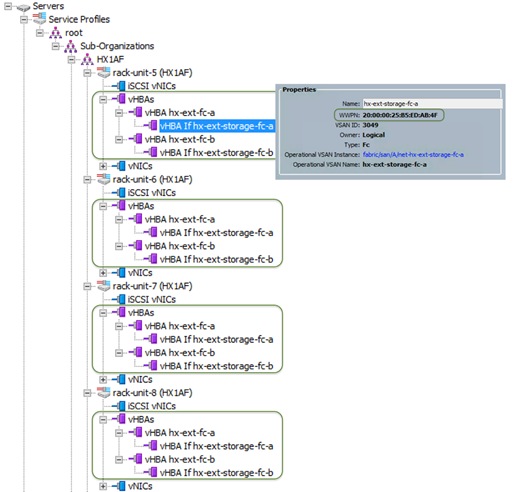Collapse the rack-unit-7 node
This screenshot has height=492, width=516.
(87, 286)
